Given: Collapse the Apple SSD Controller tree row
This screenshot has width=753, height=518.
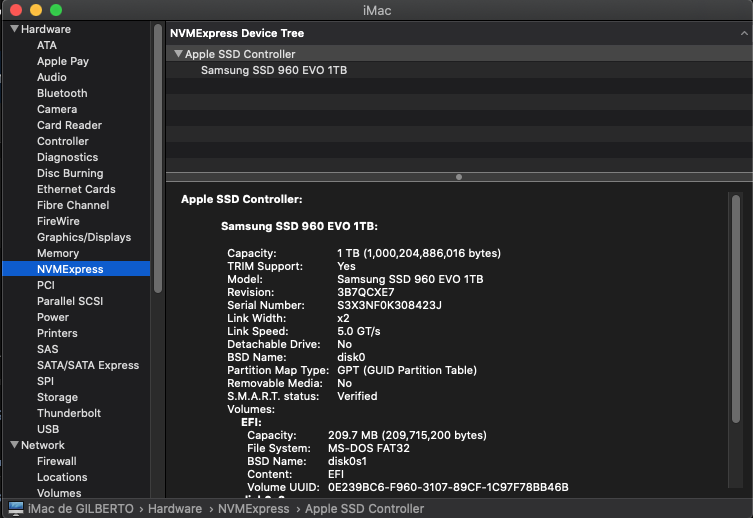Looking at the screenshot, I should [x=178, y=54].
